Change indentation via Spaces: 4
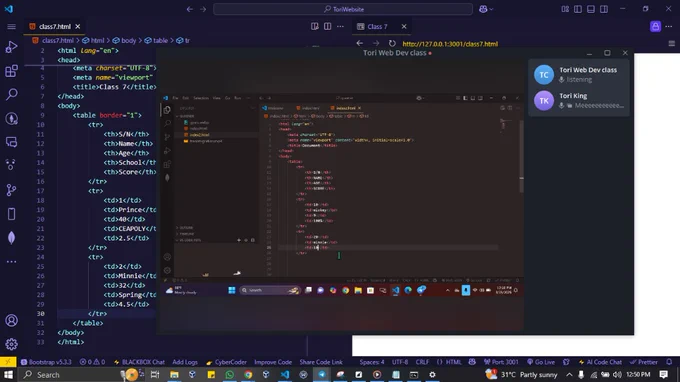Screen dimensions: 680x382 click(372, 362)
